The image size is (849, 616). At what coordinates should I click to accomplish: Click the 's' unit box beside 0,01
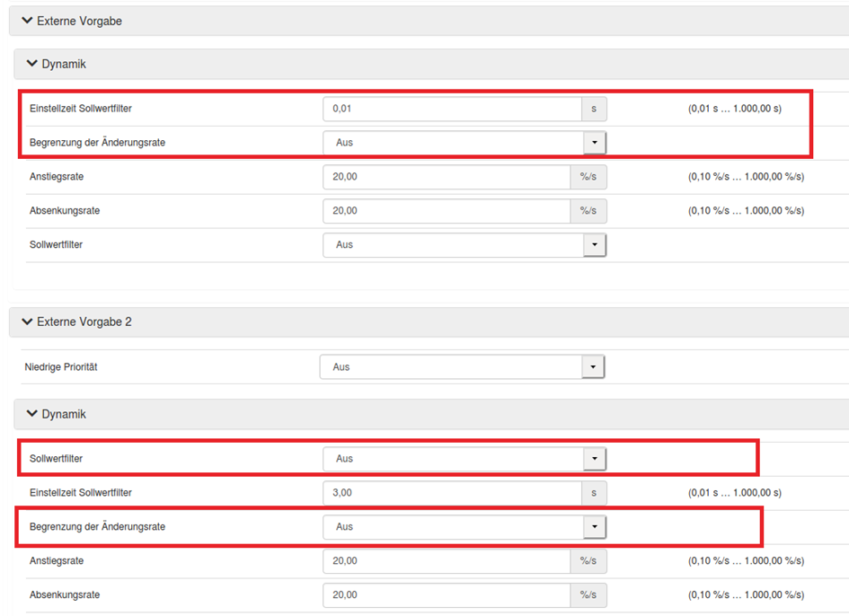pos(593,109)
